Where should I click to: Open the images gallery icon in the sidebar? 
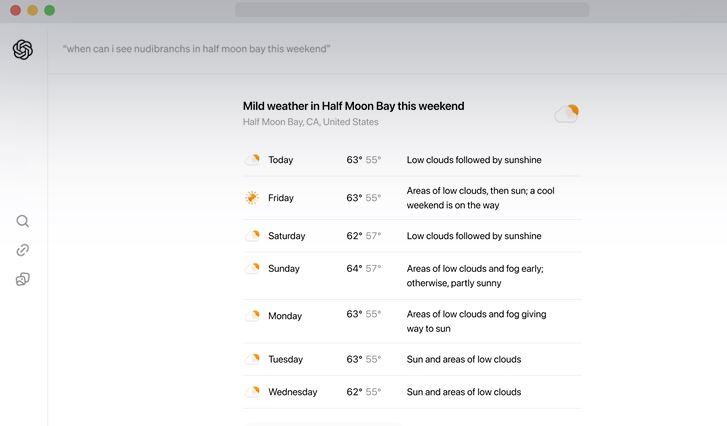(23, 279)
